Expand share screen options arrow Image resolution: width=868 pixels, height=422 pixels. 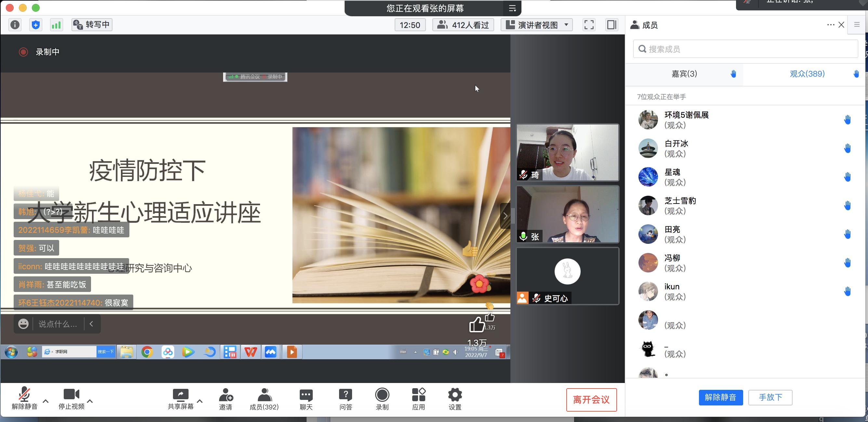(x=200, y=401)
